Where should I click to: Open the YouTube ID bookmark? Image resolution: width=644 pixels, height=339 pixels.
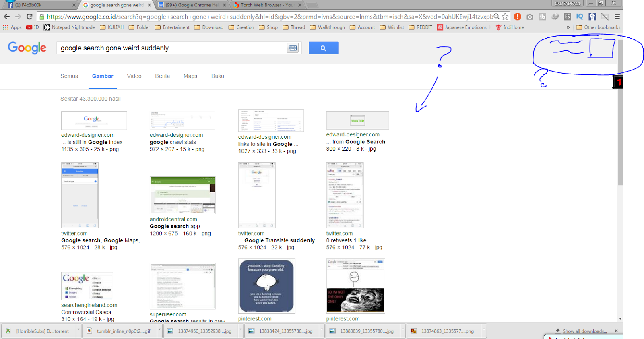33,27
